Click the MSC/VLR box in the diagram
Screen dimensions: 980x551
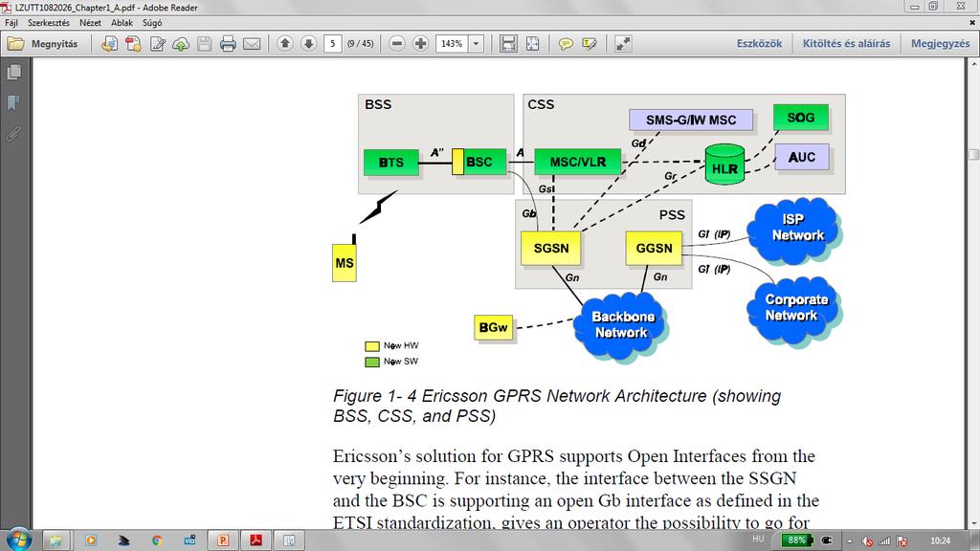[x=577, y=162]
